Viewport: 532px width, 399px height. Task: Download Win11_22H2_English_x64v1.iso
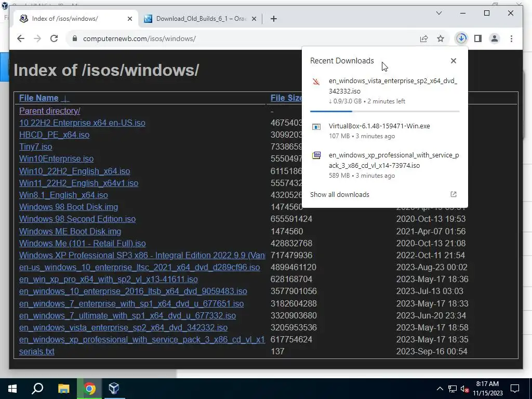coord(79,183)
